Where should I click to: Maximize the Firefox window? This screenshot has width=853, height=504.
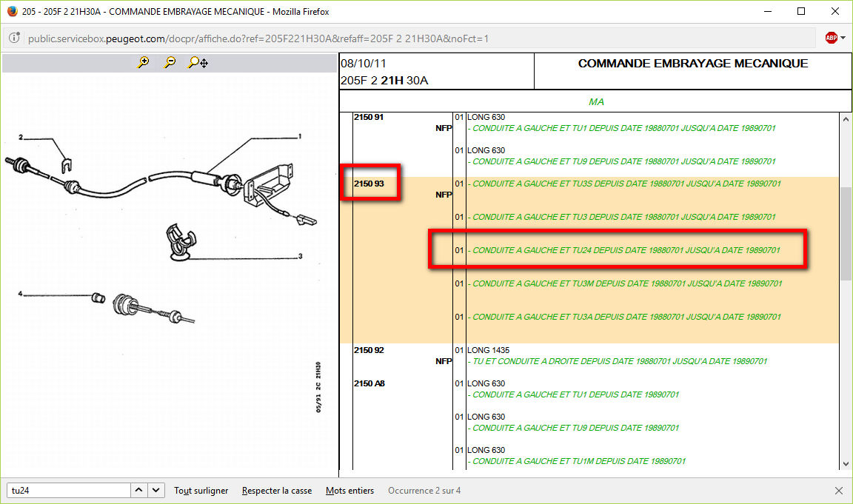800,11
